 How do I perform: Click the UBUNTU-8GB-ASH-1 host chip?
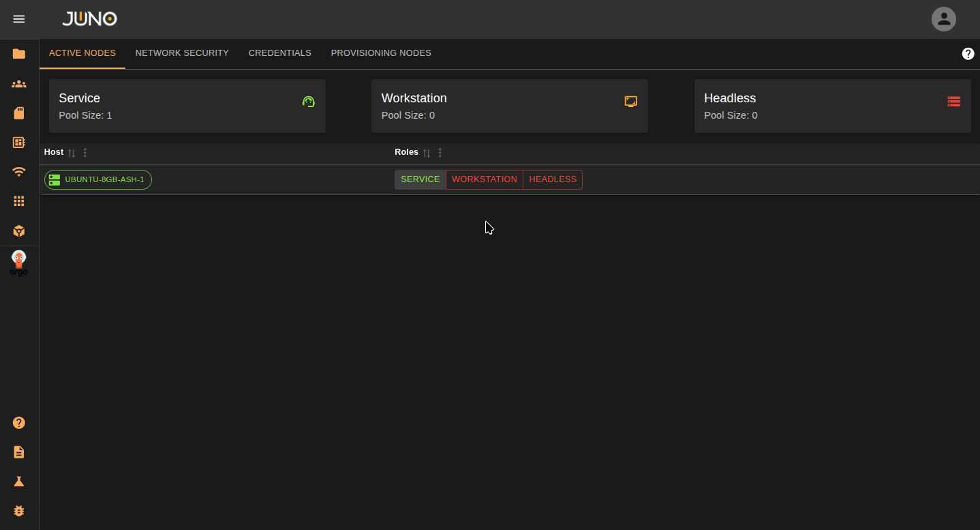tap(98, 179)
